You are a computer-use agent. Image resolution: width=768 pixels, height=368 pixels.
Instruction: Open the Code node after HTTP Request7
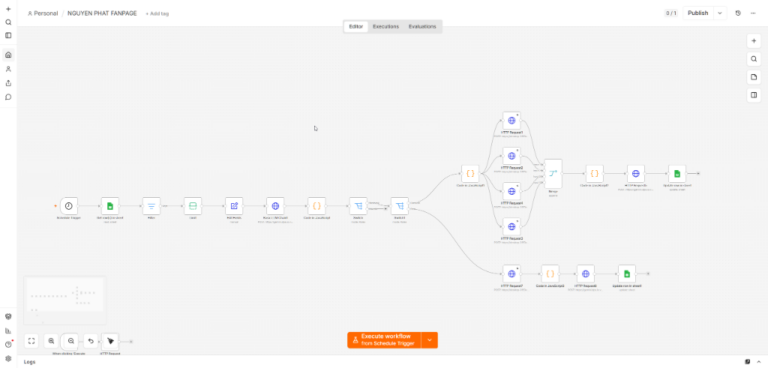click(x=550, y=274)
